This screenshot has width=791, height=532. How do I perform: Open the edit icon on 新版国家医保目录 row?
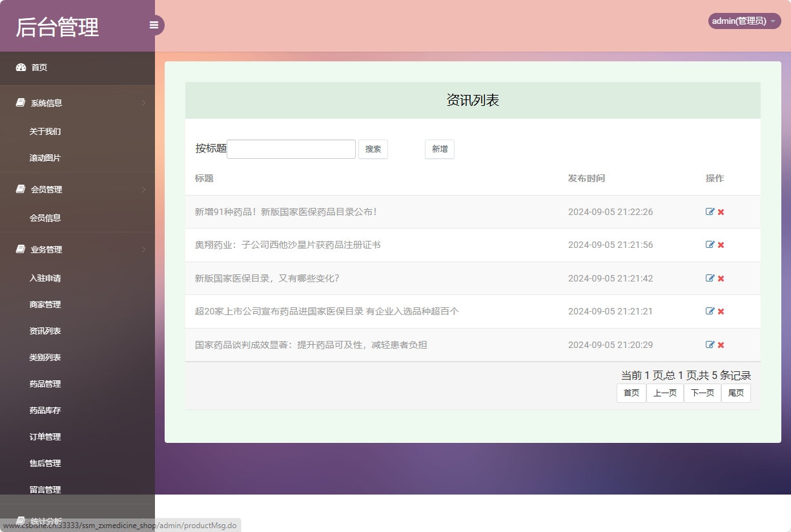(710, 278)
